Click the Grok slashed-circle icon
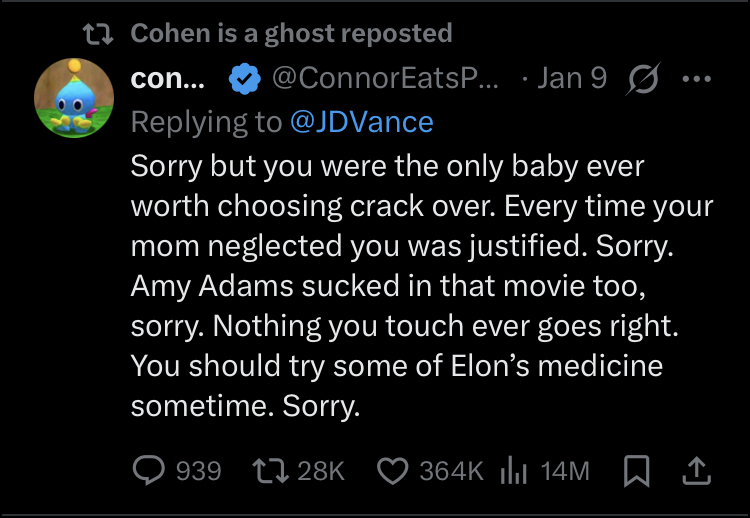The image size is (750, 518). coord(641,79)
